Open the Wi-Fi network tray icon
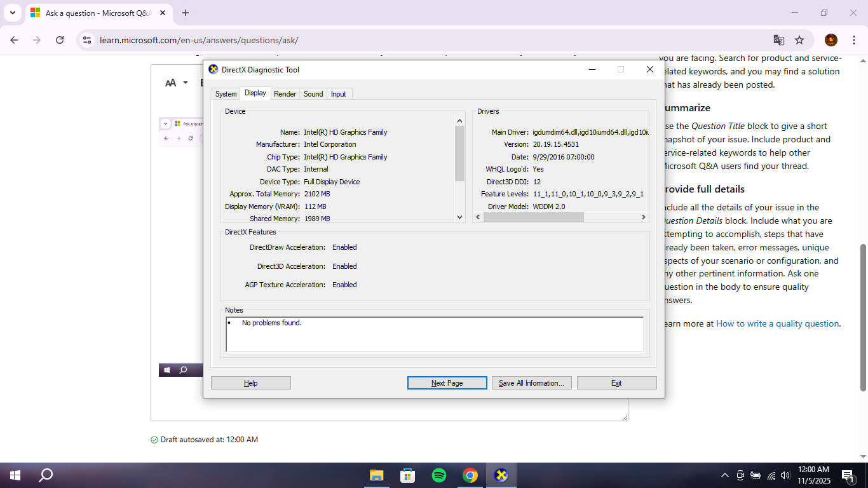The width and height of the screenshot is (868, 488). [771, 475]
